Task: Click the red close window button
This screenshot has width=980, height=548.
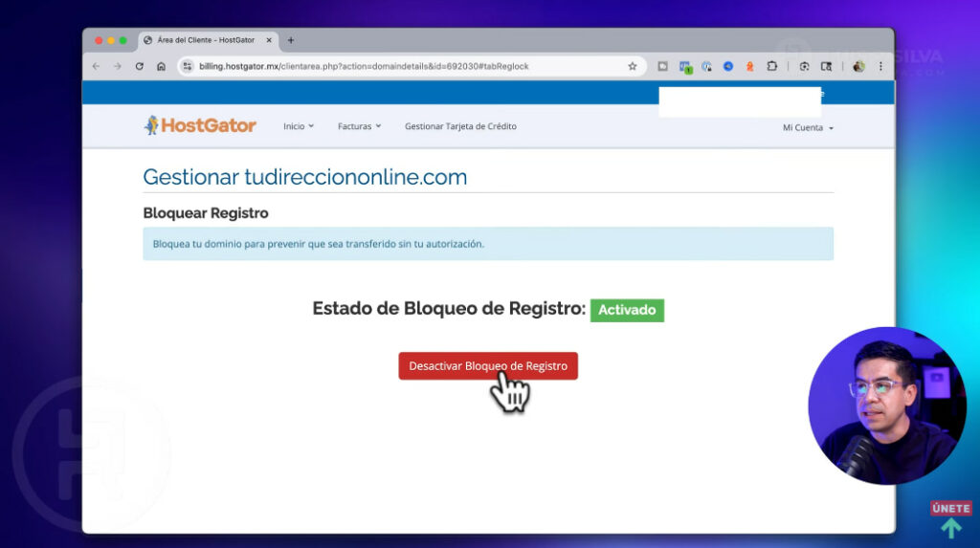Action: click(x=99, y=40)
